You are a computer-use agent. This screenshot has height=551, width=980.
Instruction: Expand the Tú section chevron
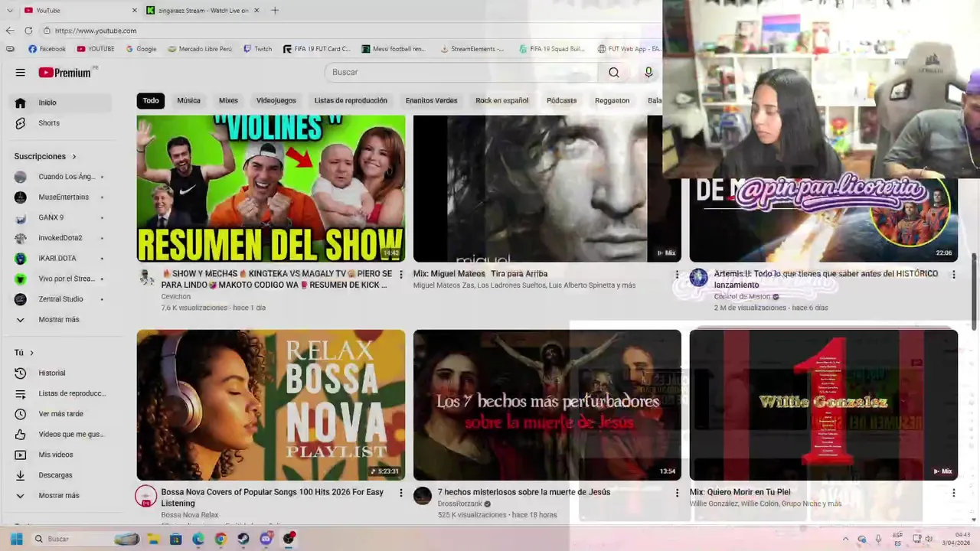[31, 353]
